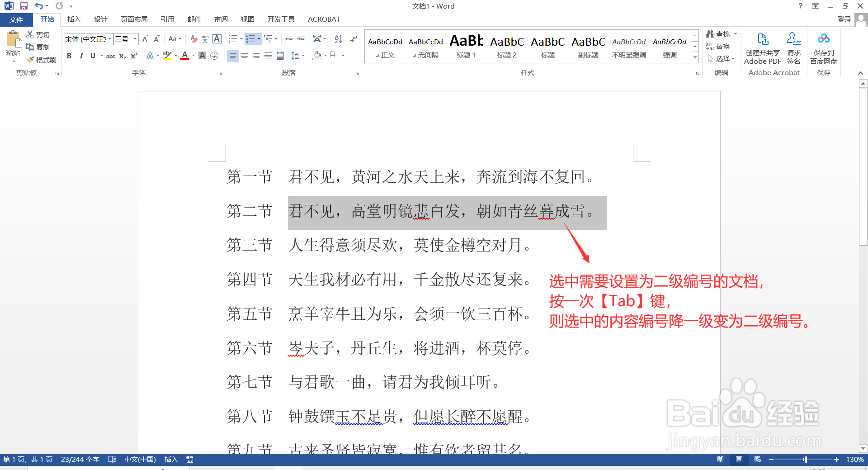Open the 文件 File tab
The width and height of the screenshot is (868, 470).
click(16, 19)
